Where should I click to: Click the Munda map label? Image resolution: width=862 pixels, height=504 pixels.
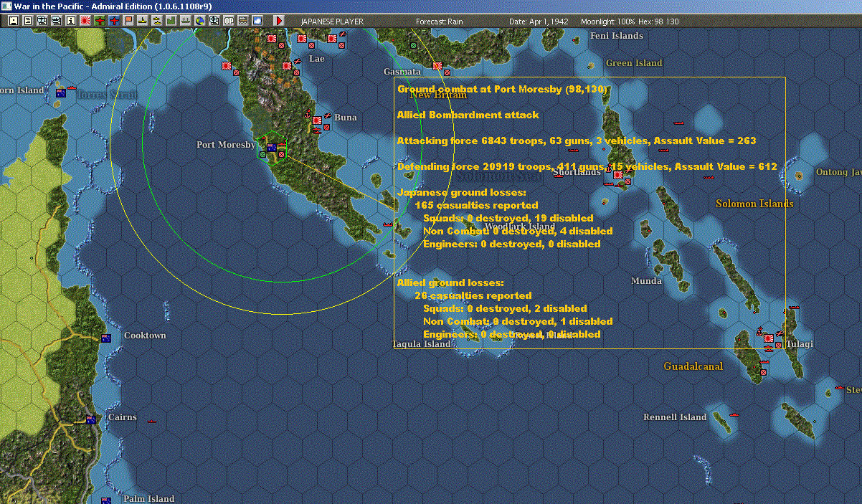646,281
